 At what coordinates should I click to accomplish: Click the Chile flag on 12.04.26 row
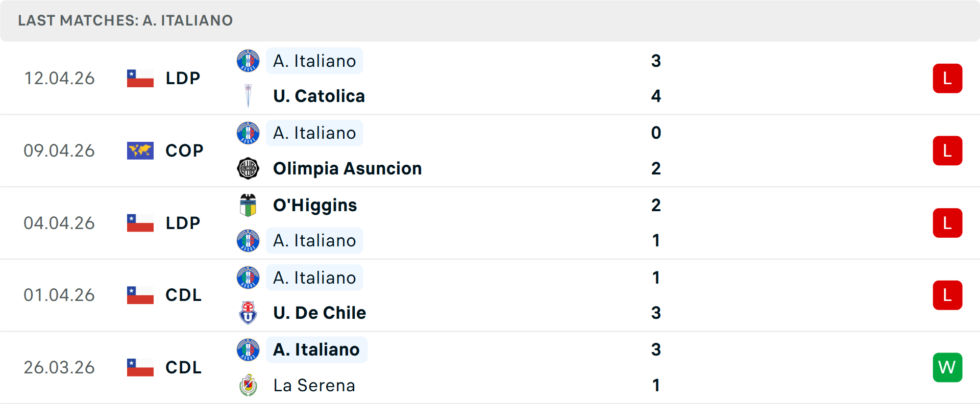point(140,78)
